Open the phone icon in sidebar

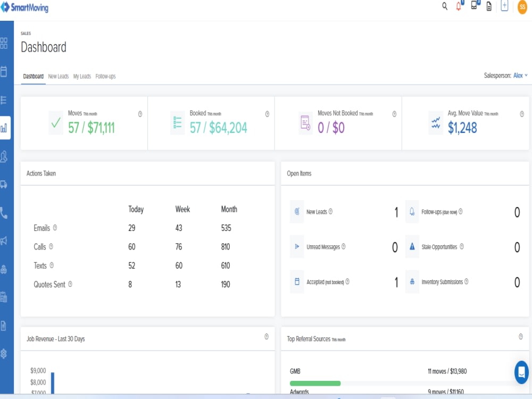tap(4, 213)
